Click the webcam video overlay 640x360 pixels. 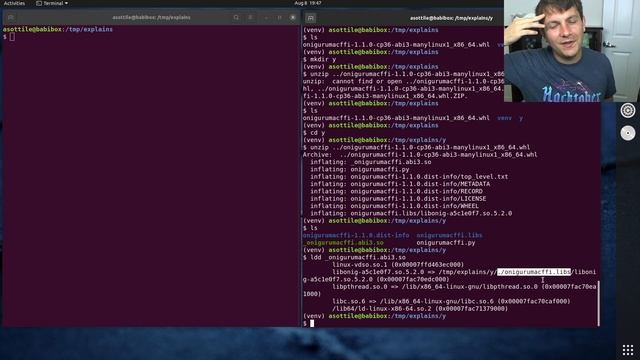[x=572, y=51]
